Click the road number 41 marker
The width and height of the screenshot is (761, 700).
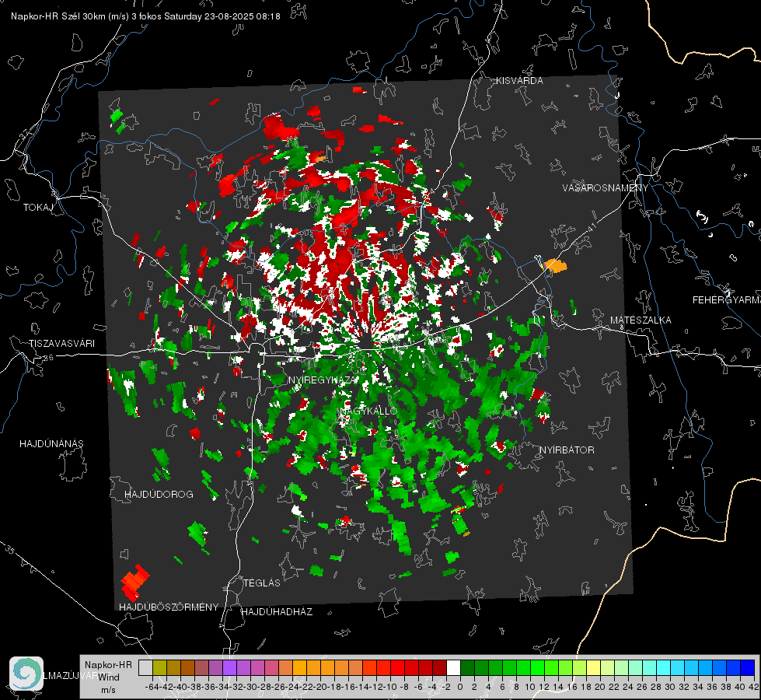click(591, 228)
